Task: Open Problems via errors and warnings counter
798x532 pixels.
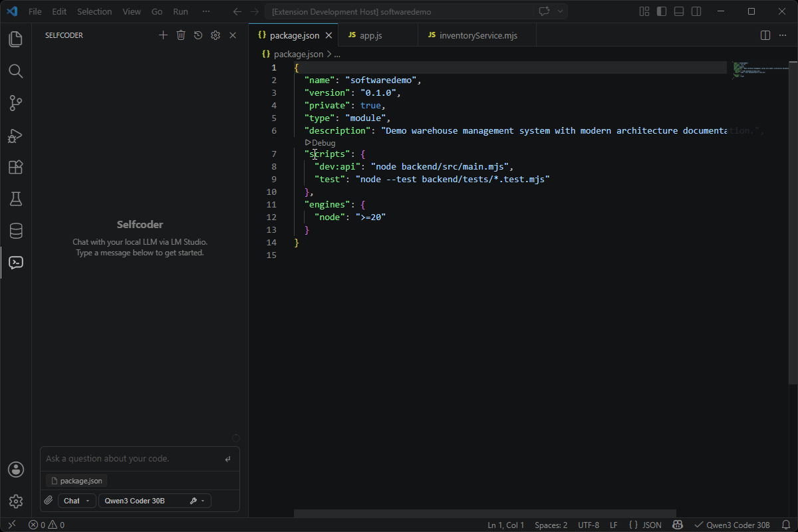Action: (x=47, y=525)
